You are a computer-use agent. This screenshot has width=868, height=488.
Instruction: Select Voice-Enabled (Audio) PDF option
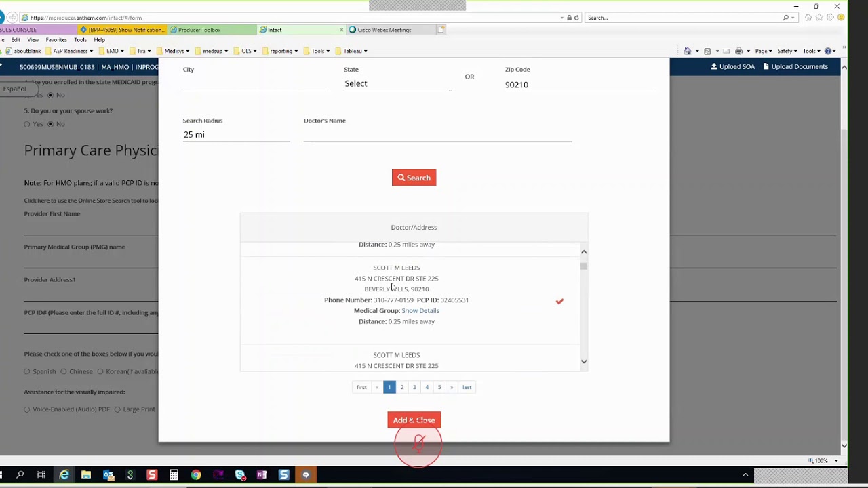pyautogui.click(x=27, y=409)
